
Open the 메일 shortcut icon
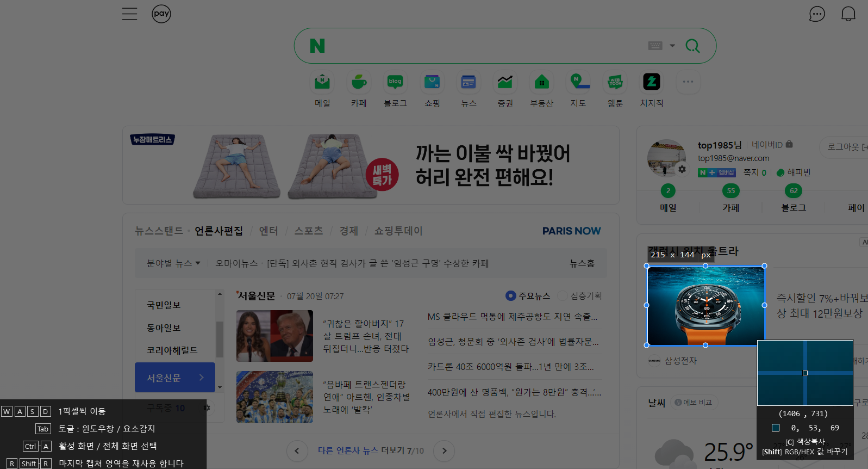point(322,82)
